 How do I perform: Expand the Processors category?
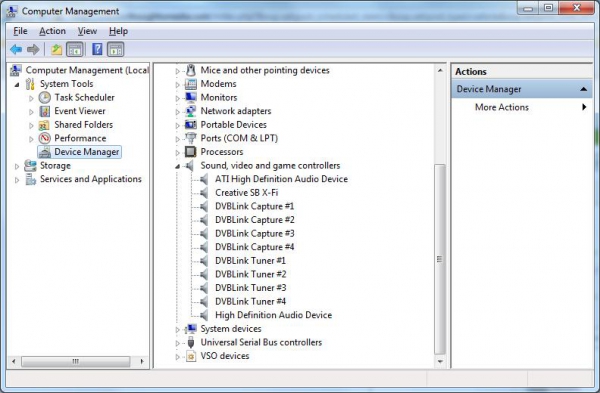(x=178, y=153)
